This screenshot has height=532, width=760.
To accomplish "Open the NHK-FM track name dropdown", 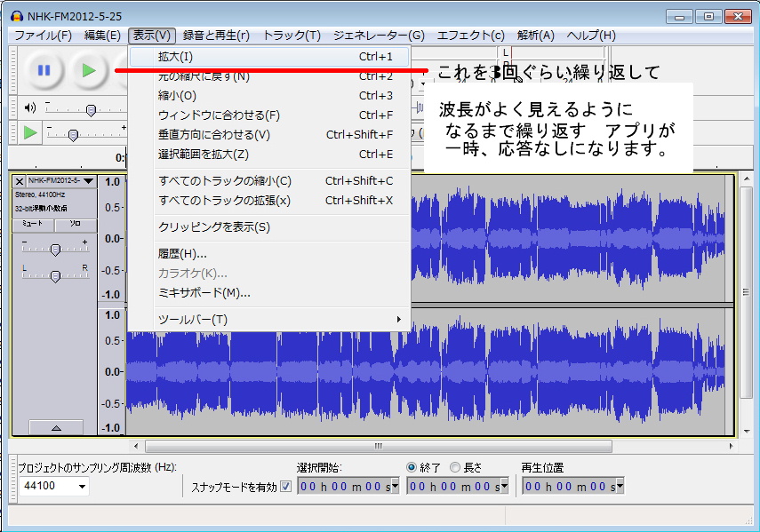I will pos(87,181).
